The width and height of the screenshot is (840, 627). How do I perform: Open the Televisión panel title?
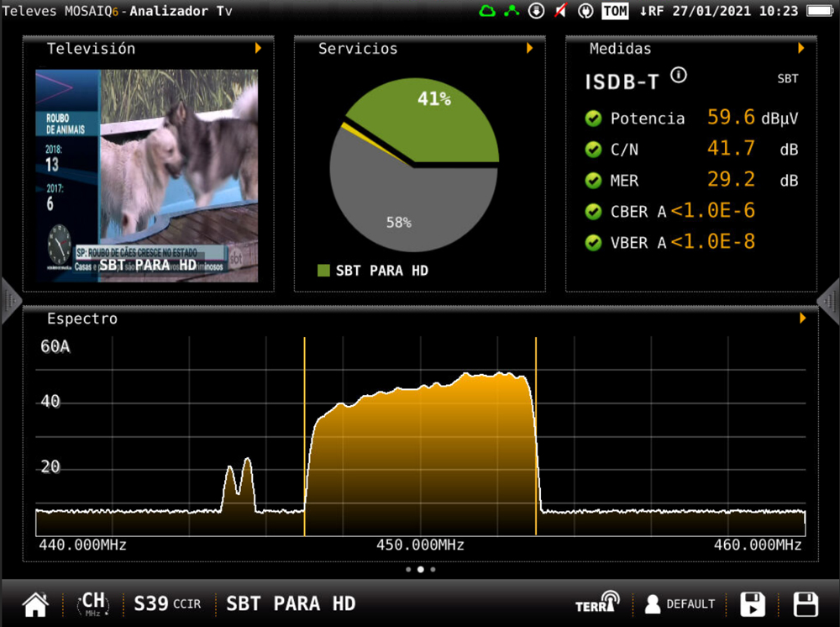[x=91, y=49]
